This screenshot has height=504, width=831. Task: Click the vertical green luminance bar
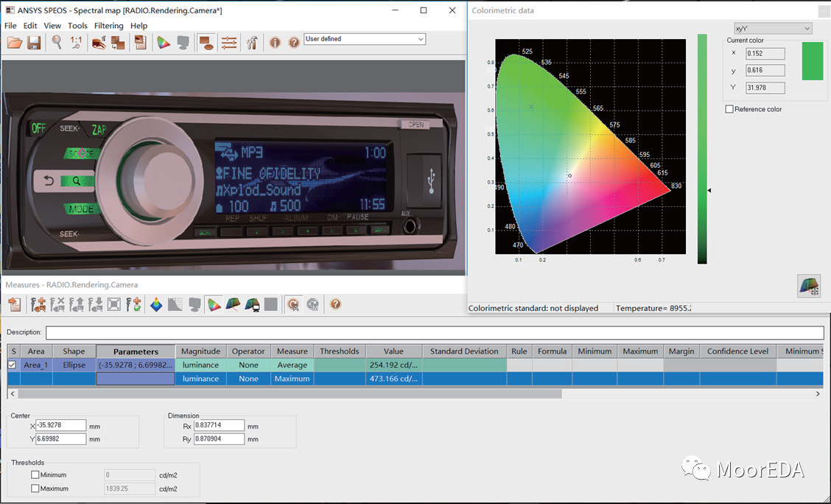click(702, 149)
